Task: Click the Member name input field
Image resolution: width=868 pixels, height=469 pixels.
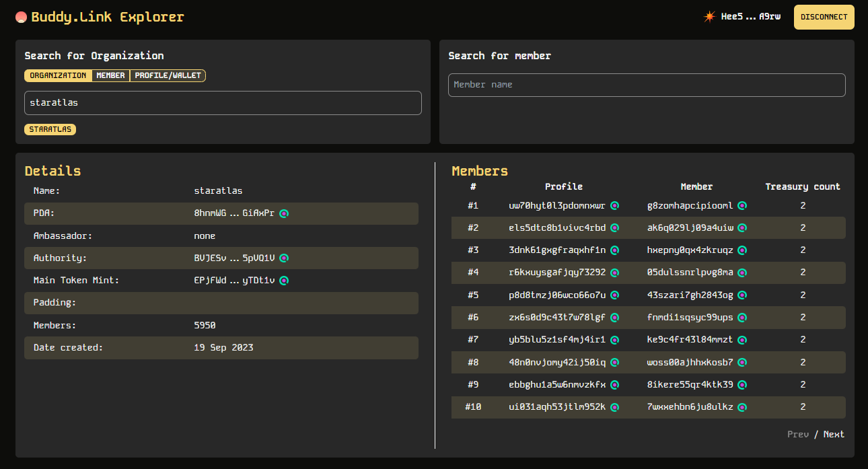Action: click(647, 85)
